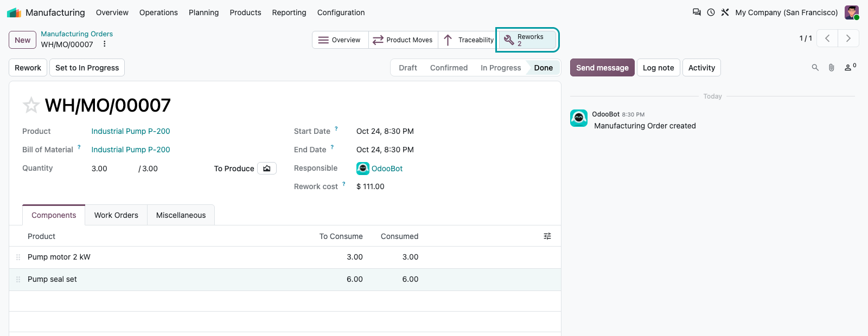This screenshot has width=868, height=336.
Task: Go to the previous record
Action: 827,38
